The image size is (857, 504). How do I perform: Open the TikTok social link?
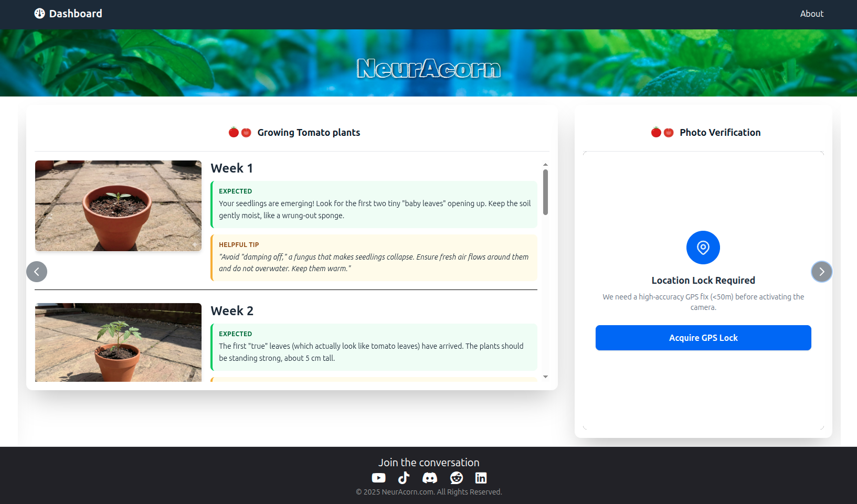click(404, 478)
